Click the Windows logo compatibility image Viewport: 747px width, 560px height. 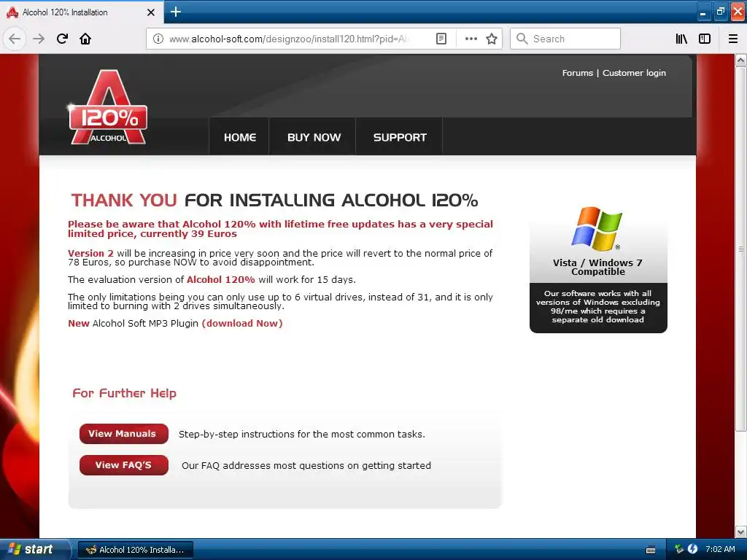click(x=597, y=229)
